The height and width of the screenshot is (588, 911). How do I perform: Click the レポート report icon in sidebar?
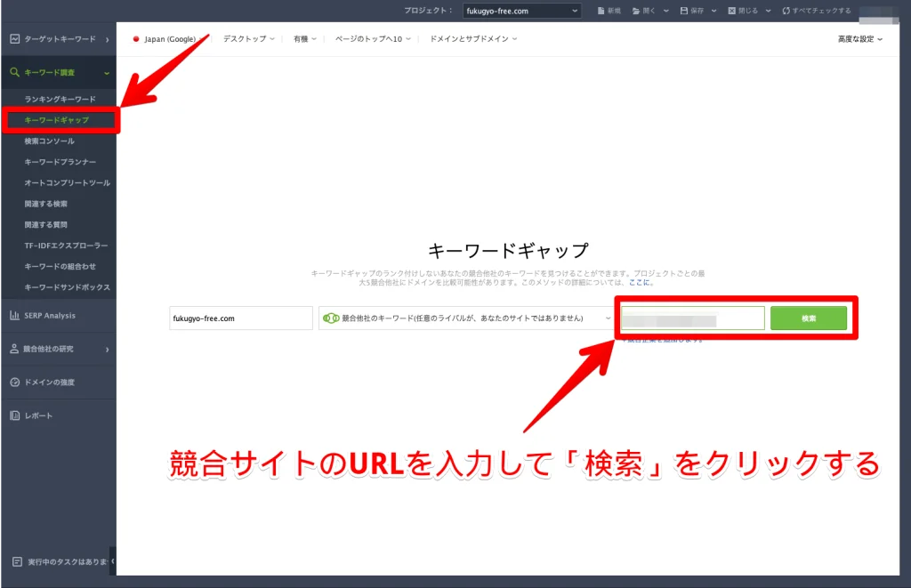click(14, 415)
